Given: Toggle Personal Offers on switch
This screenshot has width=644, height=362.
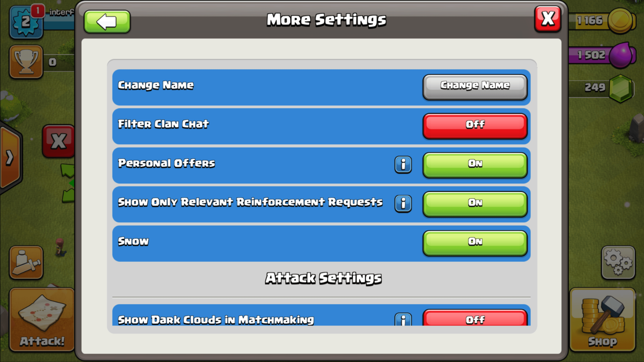Looking at the screenshot, I should coord(475,165).
